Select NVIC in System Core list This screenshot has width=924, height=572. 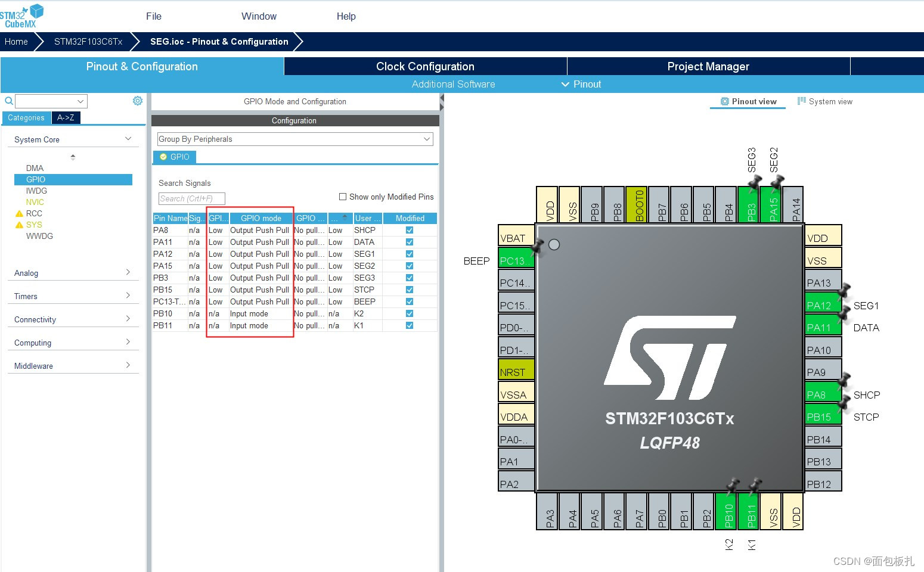click(35, 202)
